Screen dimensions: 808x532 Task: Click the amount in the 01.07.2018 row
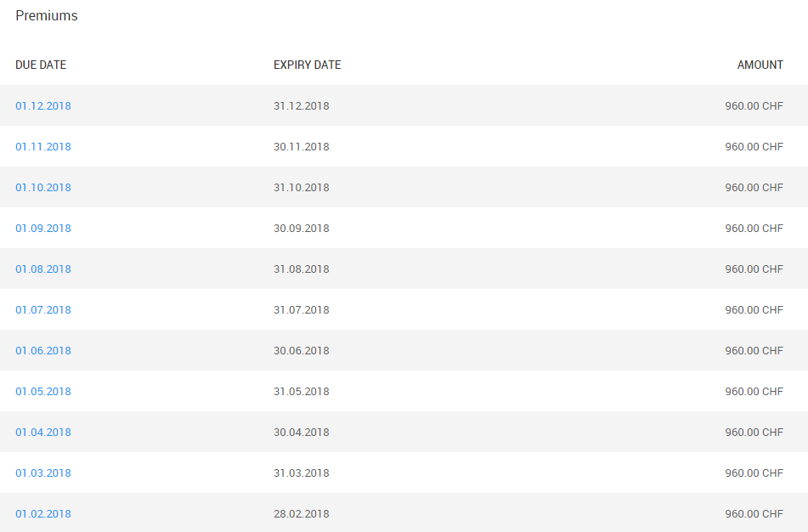pos(754,309)
